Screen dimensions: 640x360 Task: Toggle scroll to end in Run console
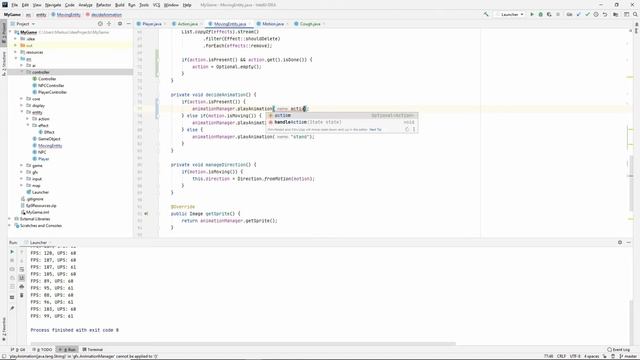click(x=22, y=278)
